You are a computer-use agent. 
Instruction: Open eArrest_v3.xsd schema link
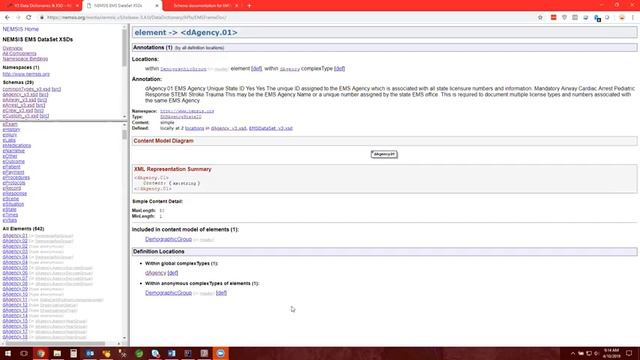[x=18, y=105]
